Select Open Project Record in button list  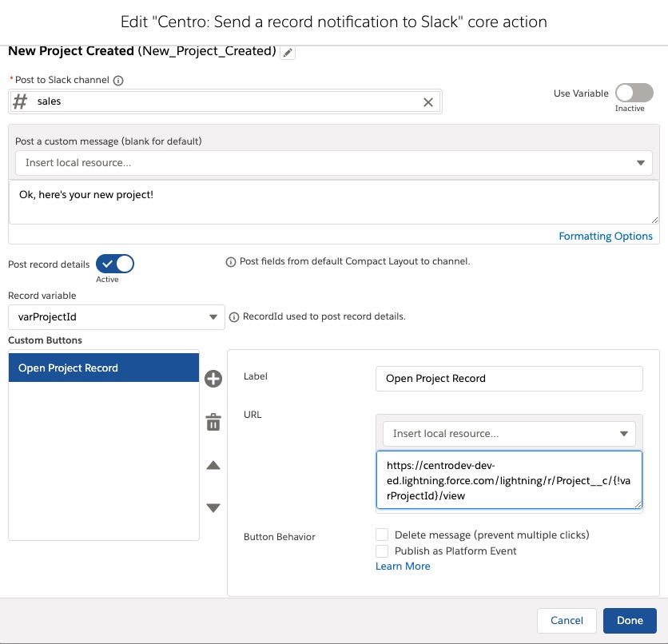pyautogui.click(x=104, y=368)
